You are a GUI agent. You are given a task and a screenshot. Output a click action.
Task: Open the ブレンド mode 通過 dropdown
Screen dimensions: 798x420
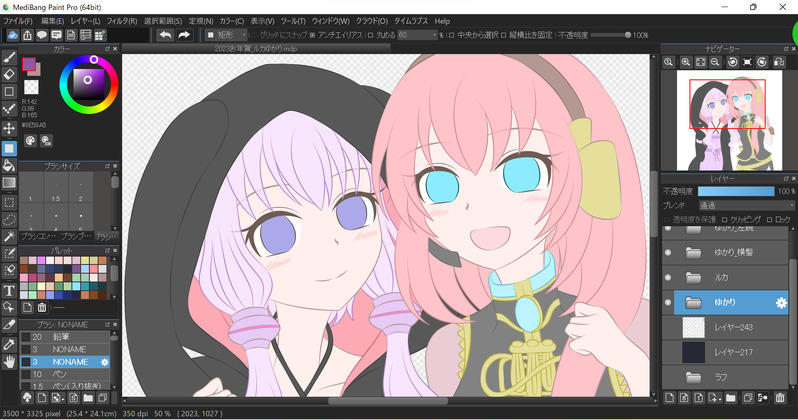[746, 206]
